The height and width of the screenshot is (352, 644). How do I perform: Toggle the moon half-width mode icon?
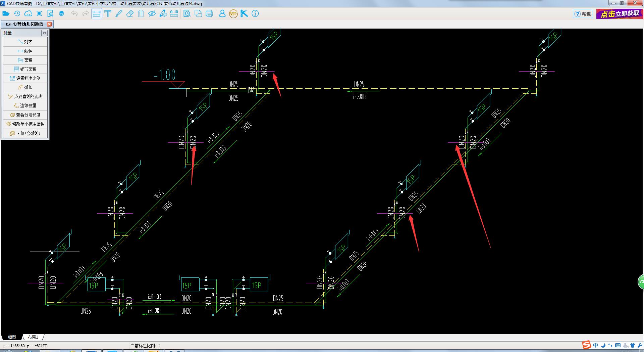pyautogui.click(x=603, y=345)
